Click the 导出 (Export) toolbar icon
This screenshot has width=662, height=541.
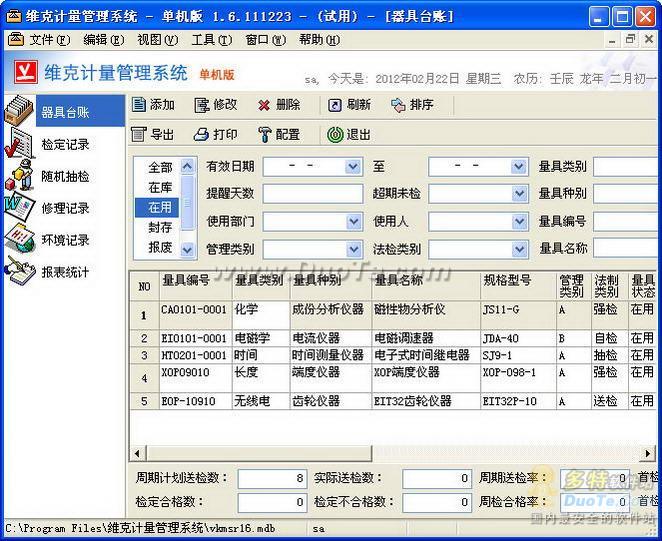(x=138, y=135)
